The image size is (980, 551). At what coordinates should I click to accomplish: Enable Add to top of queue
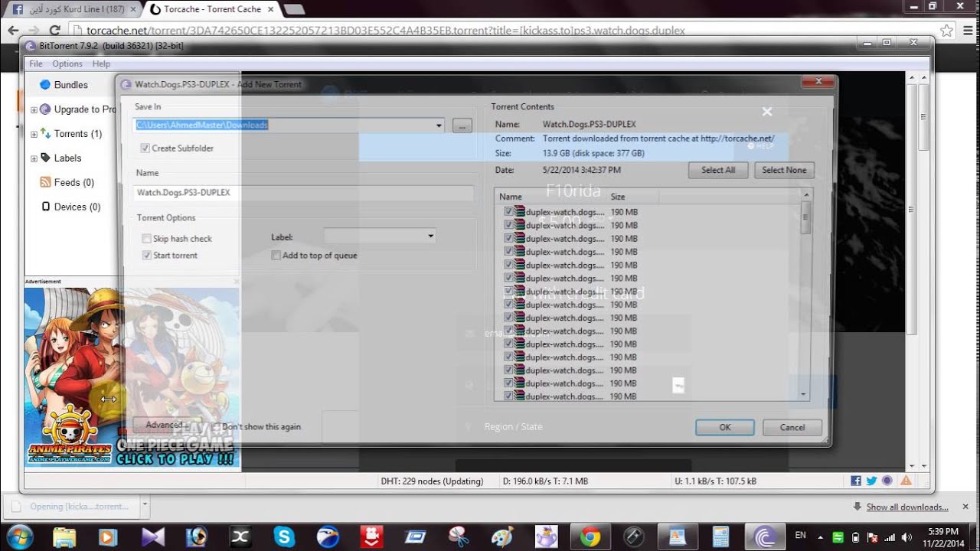click(x=276, y=256)
